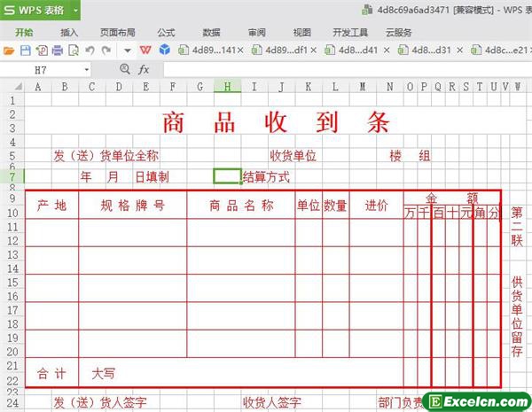Open quick access toolbar dropdown arrow
Screen dimensions: 532x412
(127, 51)
